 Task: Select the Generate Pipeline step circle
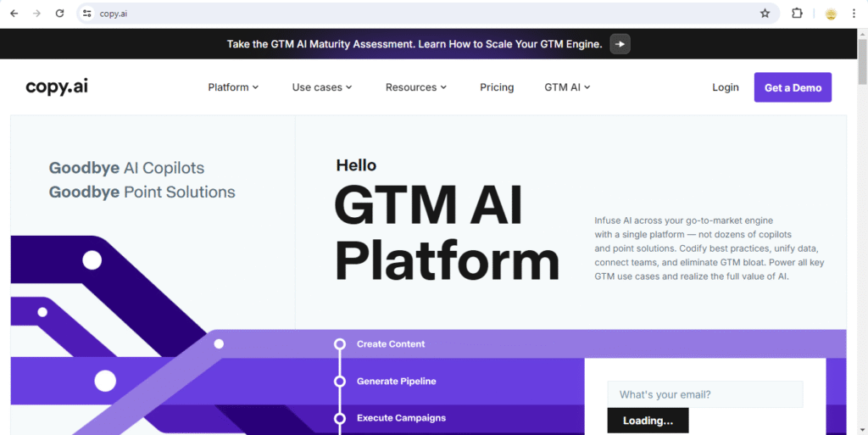point(340,382)
